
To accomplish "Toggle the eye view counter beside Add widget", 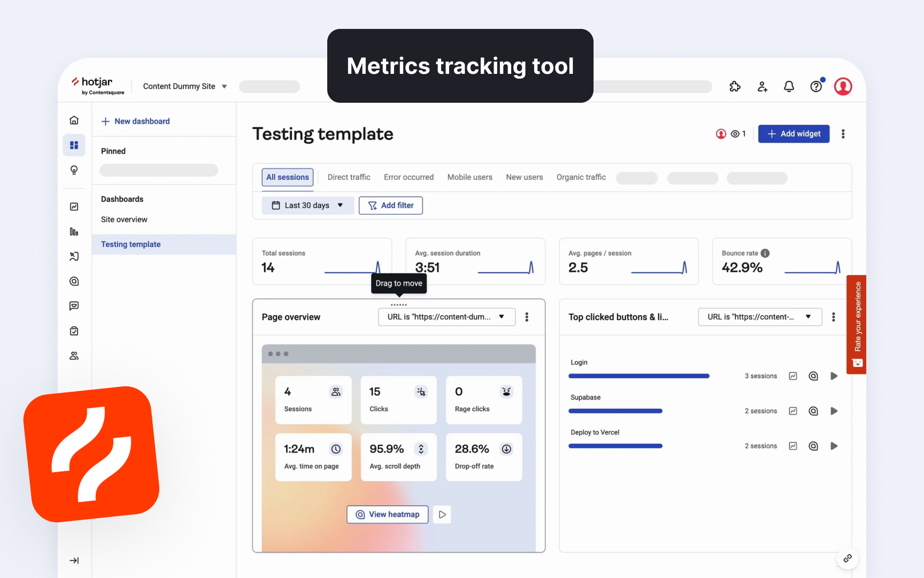I will [738, 134].
